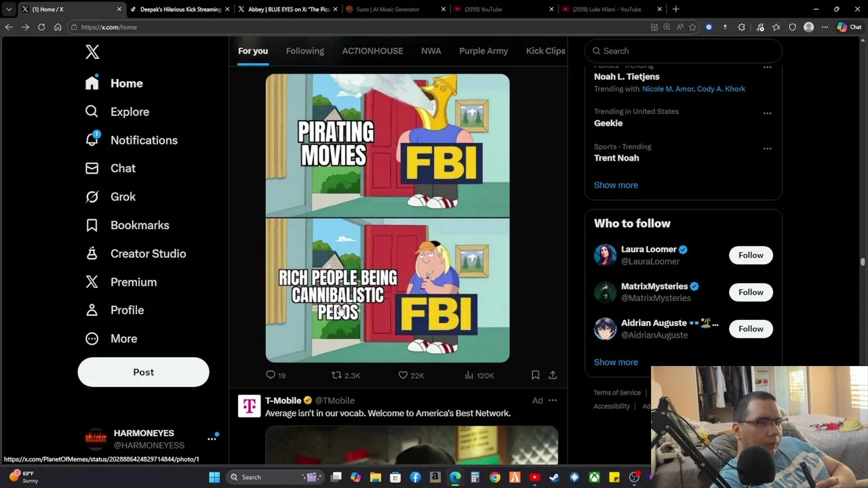
Task: Follow Laura Loomer
Action: [x=751, y=255]
